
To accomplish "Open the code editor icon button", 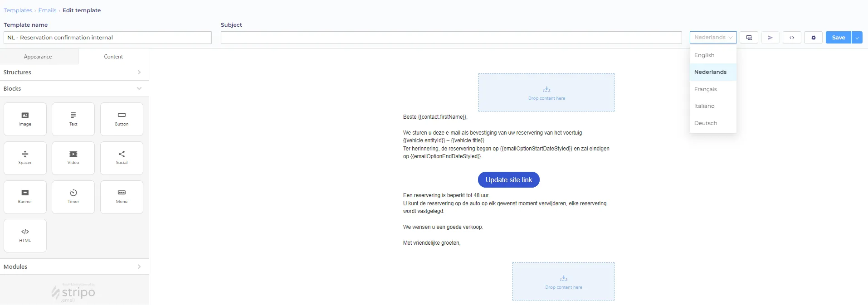I will tap(792, 38).
